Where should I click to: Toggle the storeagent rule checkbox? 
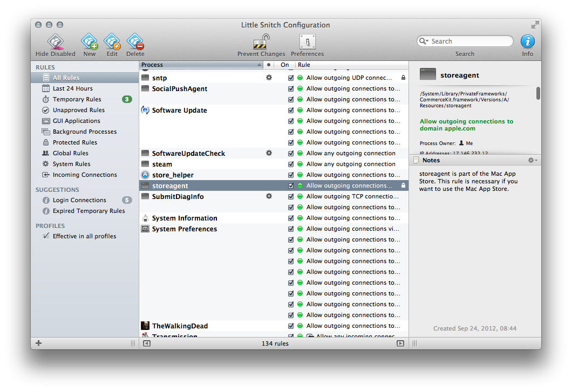click(291, 185)
